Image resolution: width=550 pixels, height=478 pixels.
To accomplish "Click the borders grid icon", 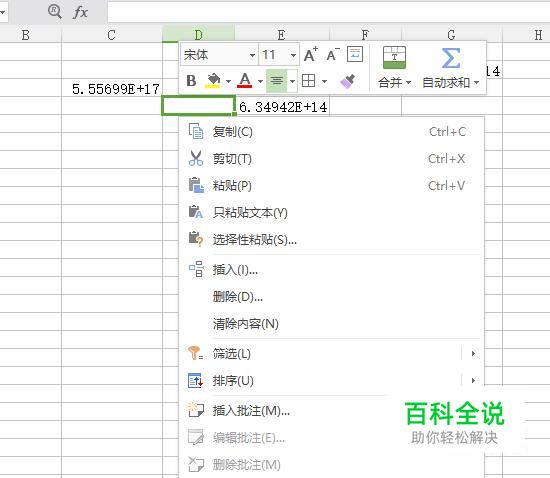I will tap(309, 81).
